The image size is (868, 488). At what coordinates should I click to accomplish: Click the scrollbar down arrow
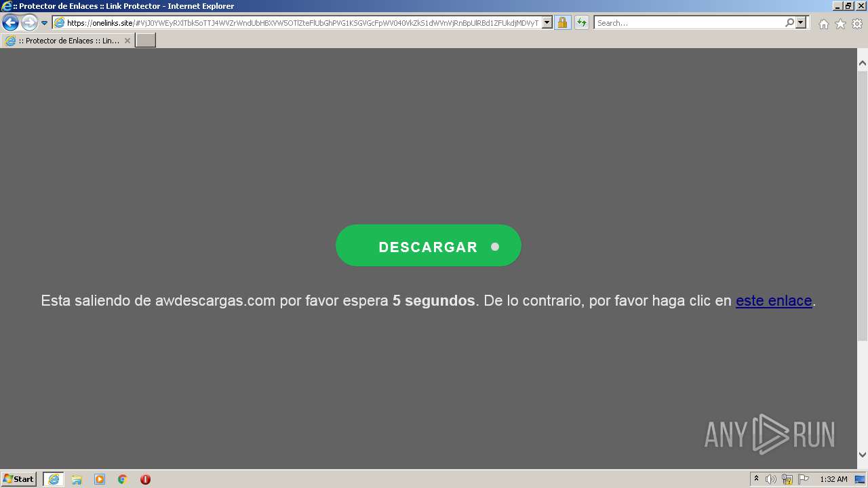(x=863, y=455)
